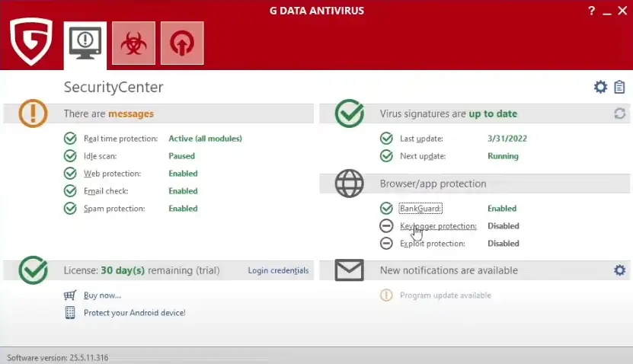
Task: Click the notifications envelope icon
Action: [350, 270]
